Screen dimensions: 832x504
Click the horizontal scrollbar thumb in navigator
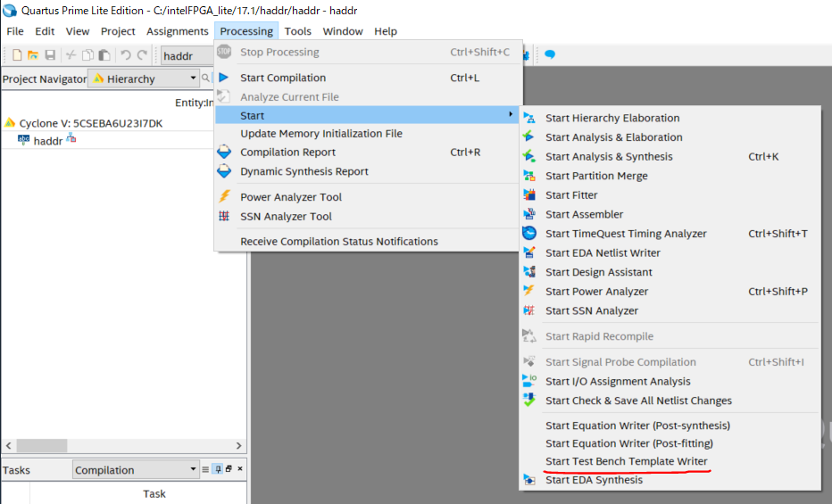click(42, 446)
